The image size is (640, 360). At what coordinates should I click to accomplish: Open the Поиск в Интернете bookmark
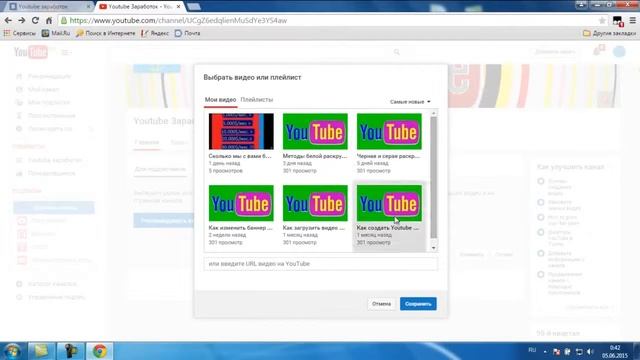(x=106, y=33)
